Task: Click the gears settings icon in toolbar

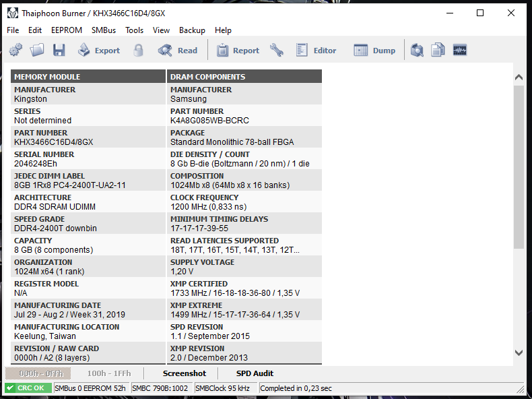Action: [15, 51]
